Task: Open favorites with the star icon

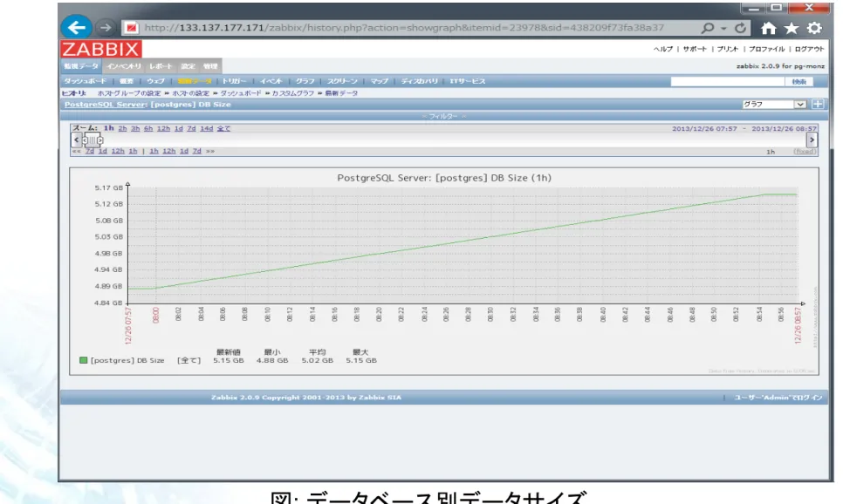Action: [x=792, y=28]
